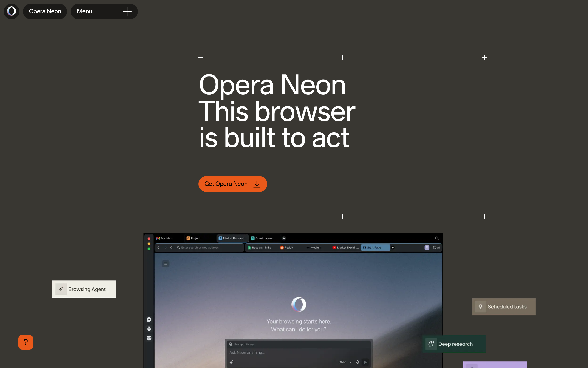Click the Neon logo on start page
The height and width of the screenshot is (368, 588).
(299, 305)
